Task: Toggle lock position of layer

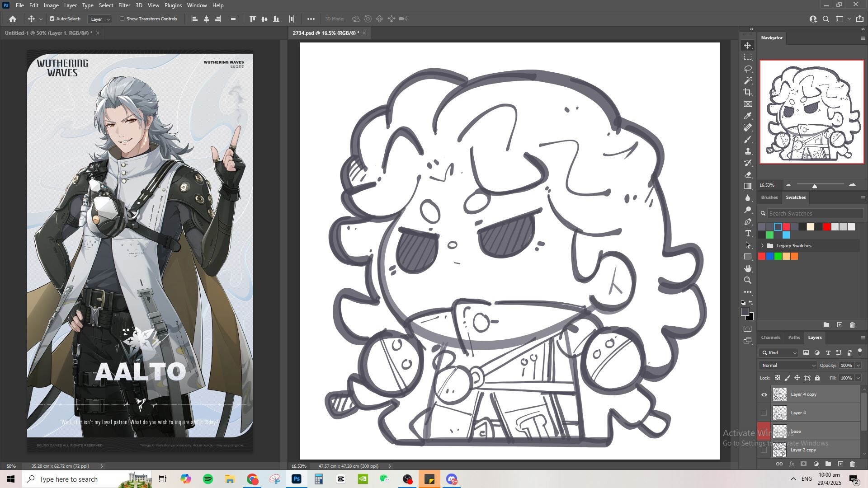Action: (x=797, y=378)
